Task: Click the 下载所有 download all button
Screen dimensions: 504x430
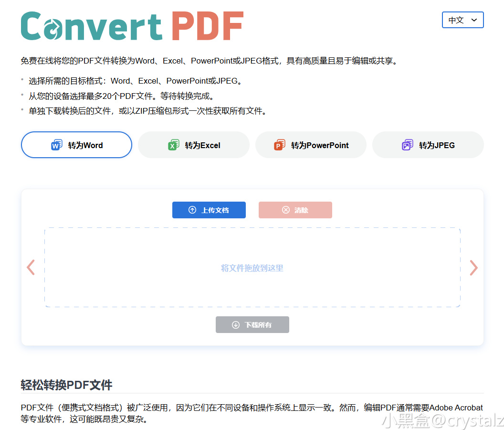Action: (252, 325)
